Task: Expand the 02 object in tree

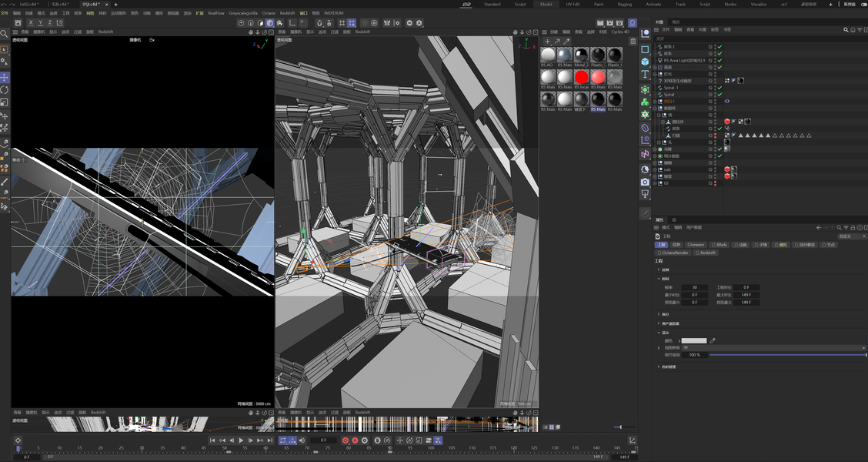Action: [656, 182]
